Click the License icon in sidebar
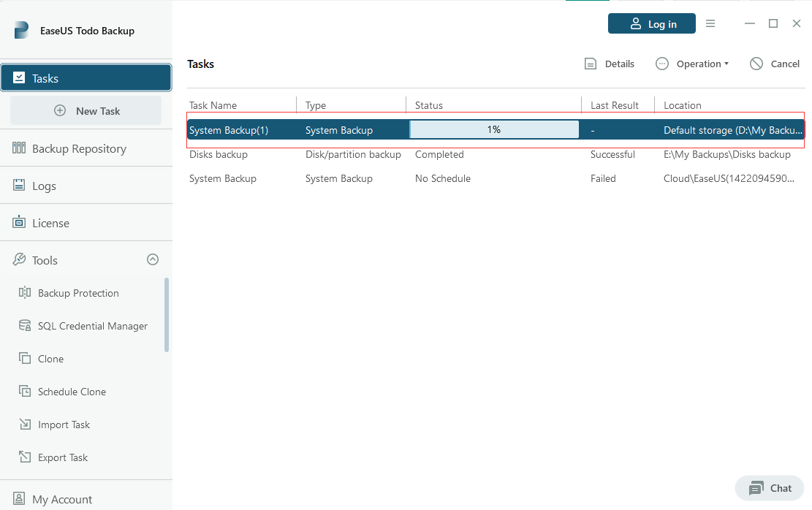 [19, 222]
